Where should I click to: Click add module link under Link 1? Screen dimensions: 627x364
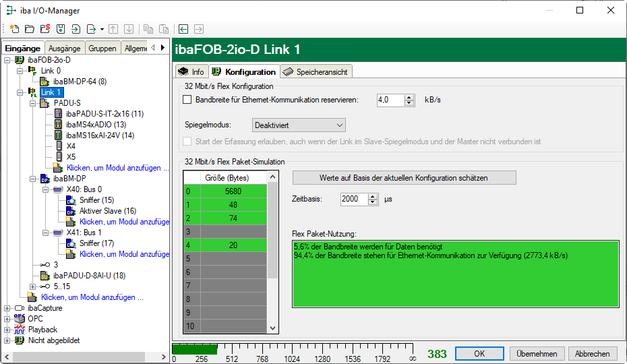pos(92,297)
